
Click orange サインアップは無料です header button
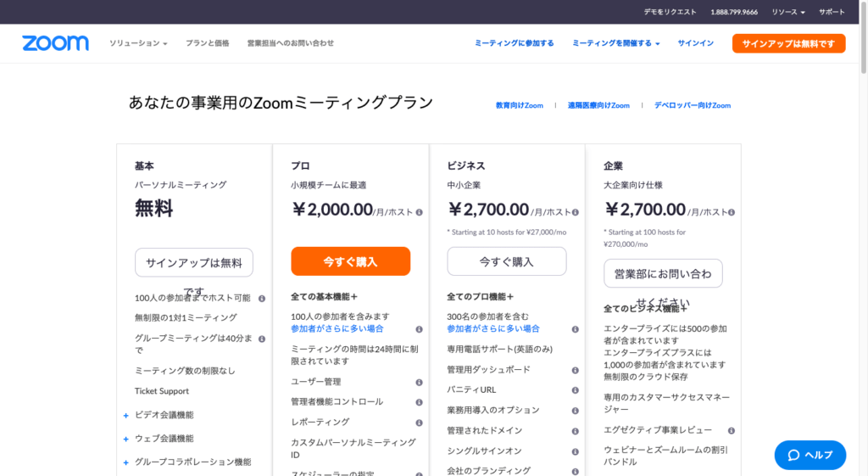788,44
